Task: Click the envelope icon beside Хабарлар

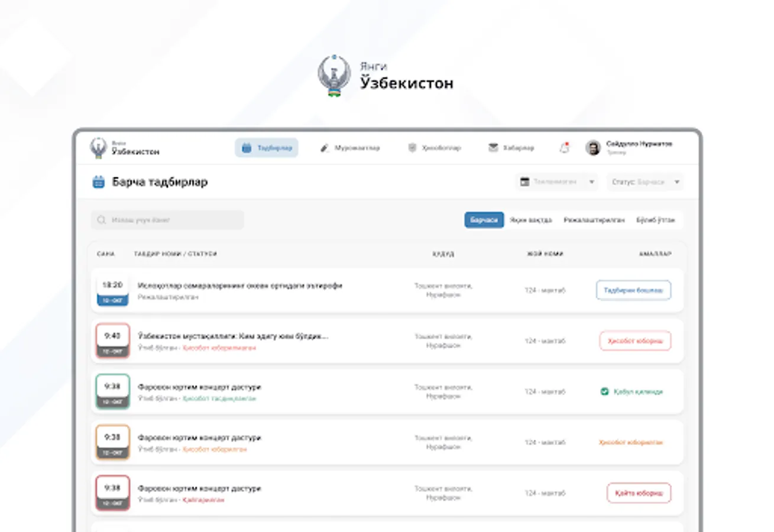Action: [493, 148]
